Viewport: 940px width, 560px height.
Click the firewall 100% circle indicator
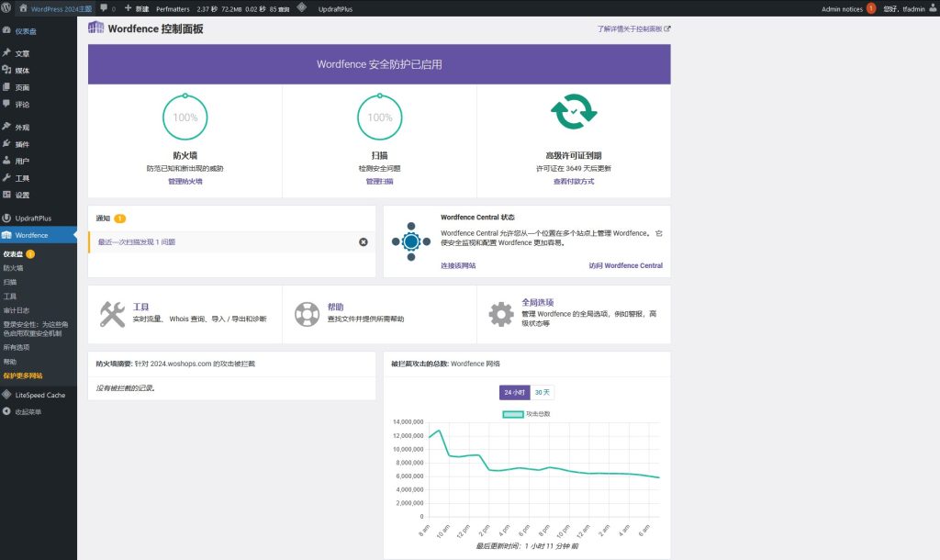185,117
